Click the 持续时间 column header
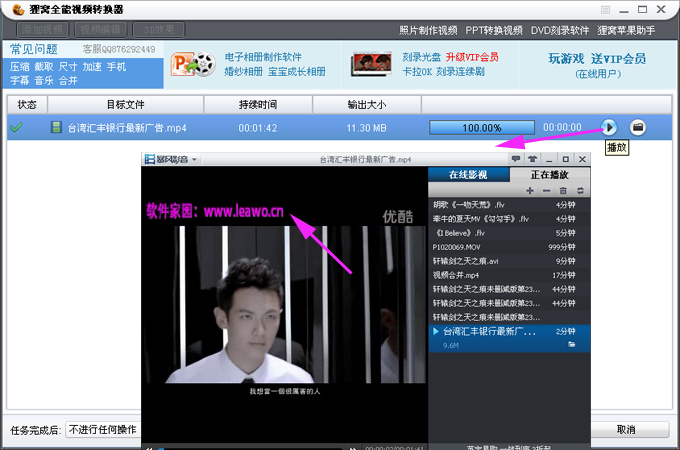680x450 pixels. pyautogui.click(x=258, y=104)
